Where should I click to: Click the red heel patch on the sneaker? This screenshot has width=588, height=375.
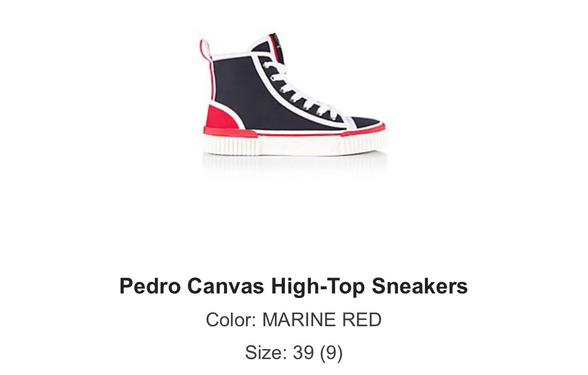pos(222,118)
